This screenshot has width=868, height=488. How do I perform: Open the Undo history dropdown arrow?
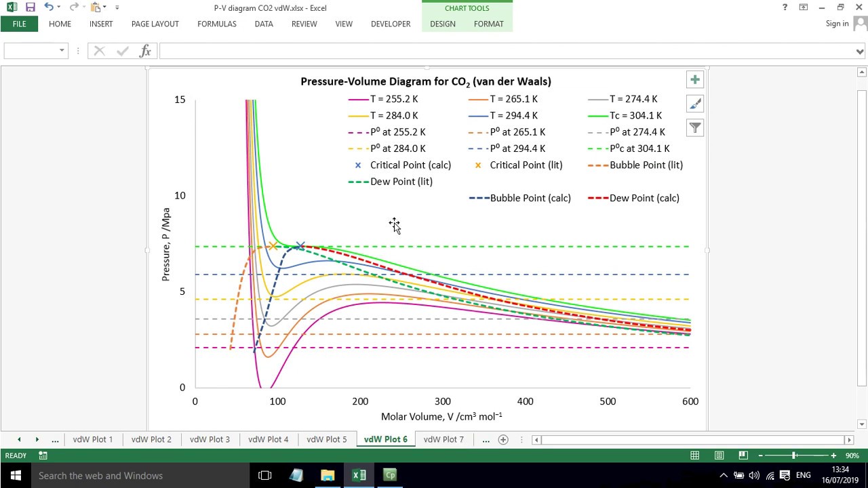[59, 7]
